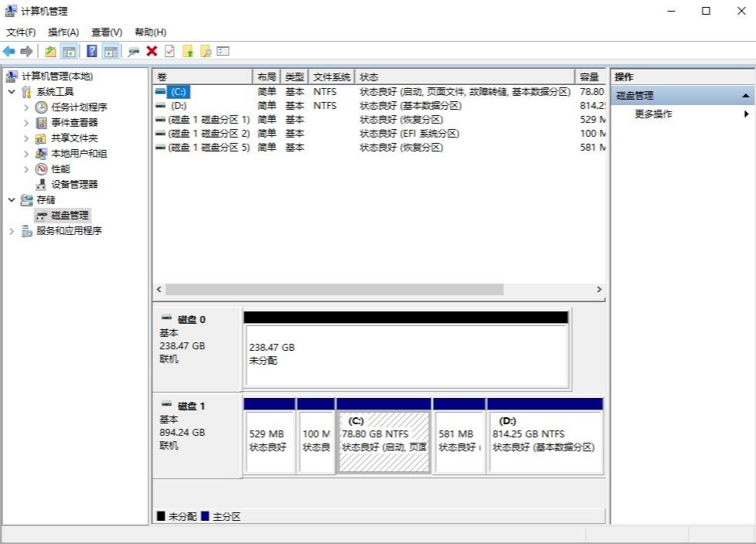This screenshot has height=544, width=756.
Task: Select the (C:) volume row in list
Action: 379,92
